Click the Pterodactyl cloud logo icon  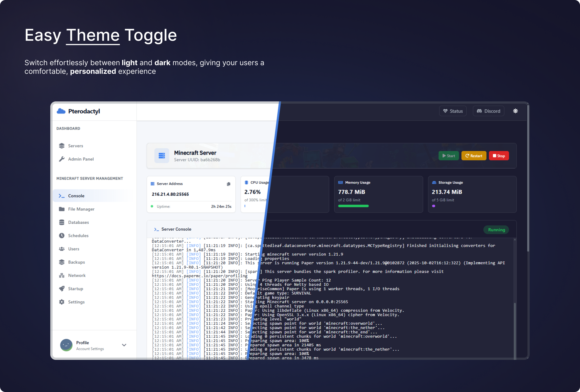tap(61, 111)
